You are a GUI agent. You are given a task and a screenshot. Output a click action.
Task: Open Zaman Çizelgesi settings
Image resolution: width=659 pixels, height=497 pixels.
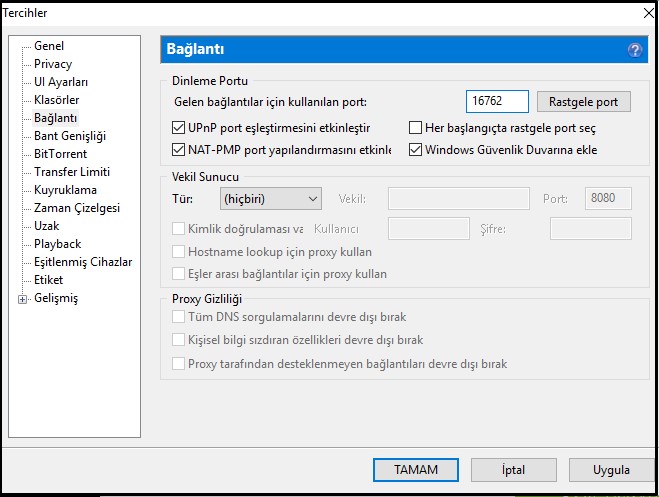(77, 208)
